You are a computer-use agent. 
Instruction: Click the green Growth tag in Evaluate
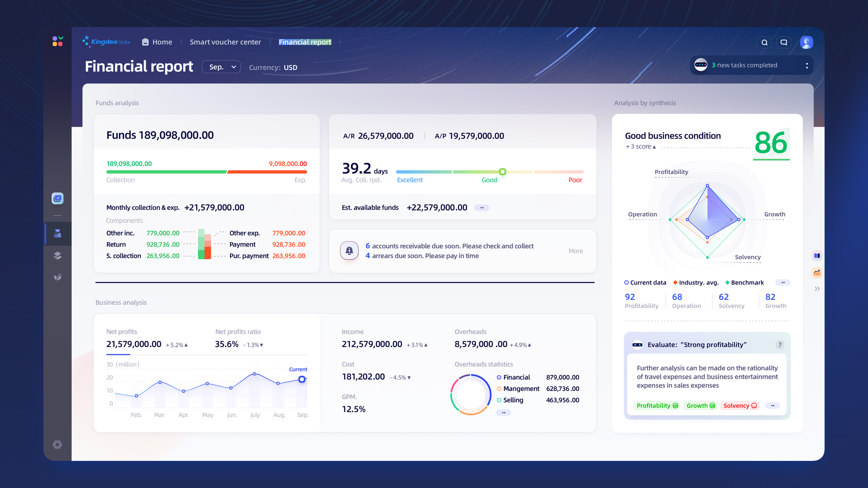(700, 405)
